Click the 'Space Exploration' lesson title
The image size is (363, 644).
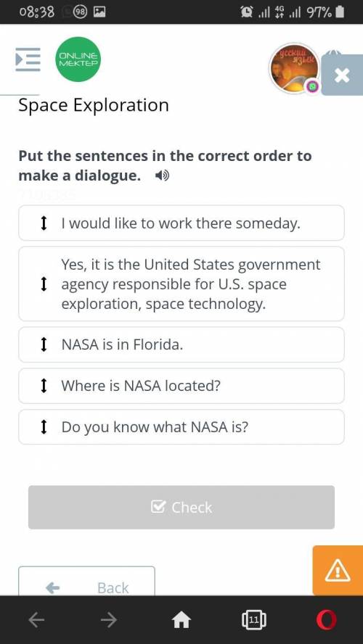(x=94, y=105)
